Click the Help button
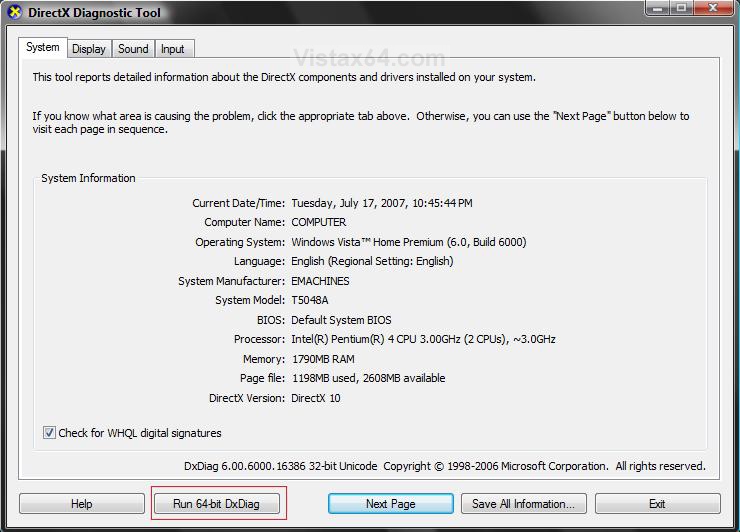This screenshot has width=740, height=532. [x=82, y=504]
